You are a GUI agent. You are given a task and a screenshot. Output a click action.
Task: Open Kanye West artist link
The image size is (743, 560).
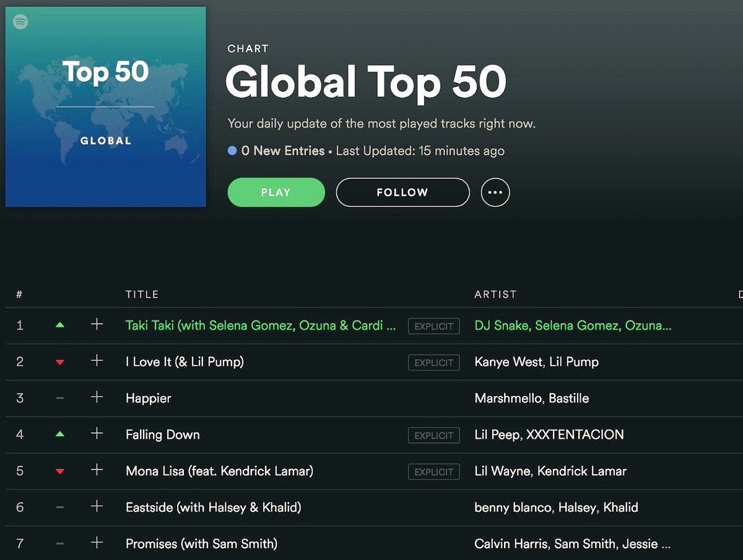509,361
